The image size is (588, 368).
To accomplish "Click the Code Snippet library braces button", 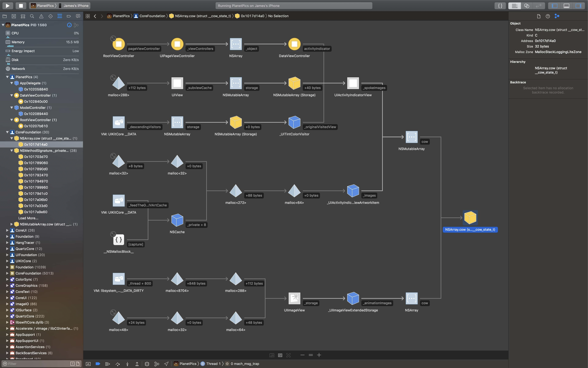I will [x=500, y=6].
